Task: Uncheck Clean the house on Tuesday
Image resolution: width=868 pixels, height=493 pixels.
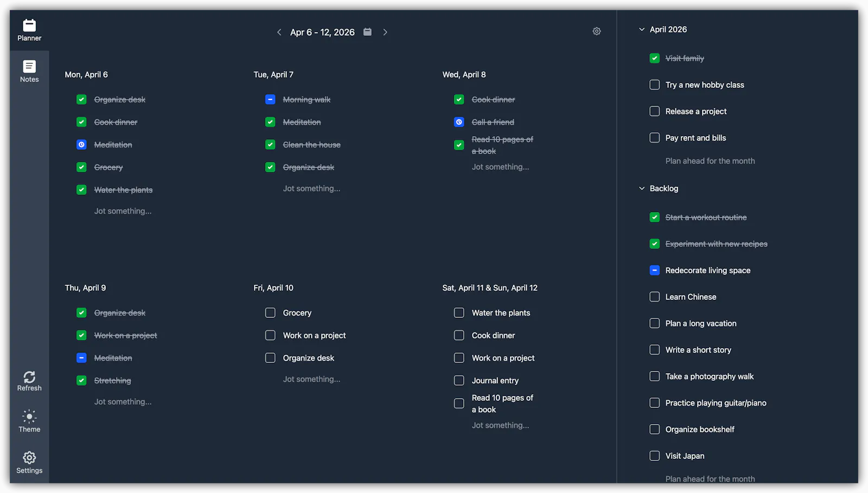Action: point(270,145)
